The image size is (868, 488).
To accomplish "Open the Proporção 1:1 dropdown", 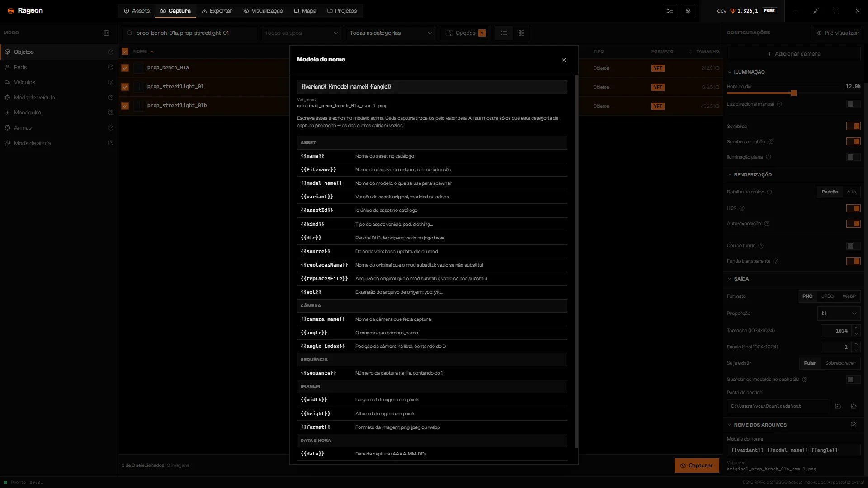I will (x=839, y=314).
